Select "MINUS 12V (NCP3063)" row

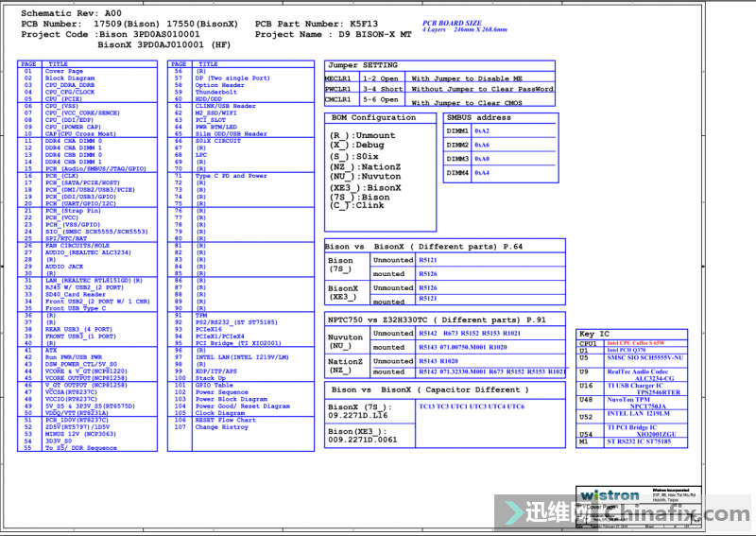(x=80, y=434)
